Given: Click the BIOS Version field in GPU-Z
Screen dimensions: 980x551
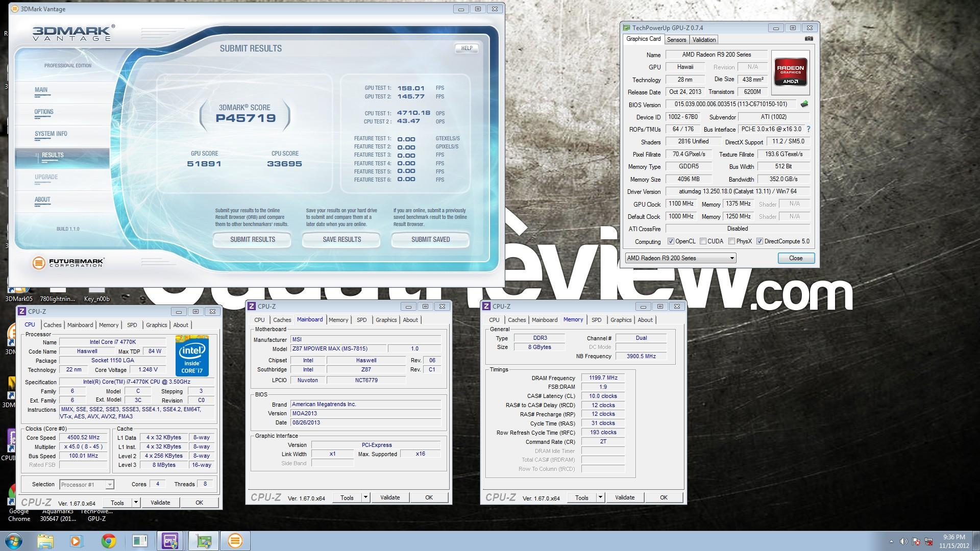Looking at the screenshot, I should tap(730, 104).
